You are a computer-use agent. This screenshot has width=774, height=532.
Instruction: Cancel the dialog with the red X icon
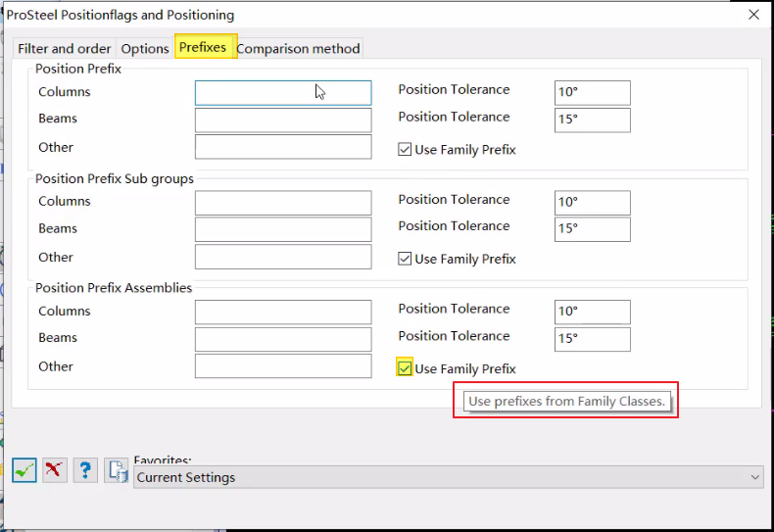(55, 470)
